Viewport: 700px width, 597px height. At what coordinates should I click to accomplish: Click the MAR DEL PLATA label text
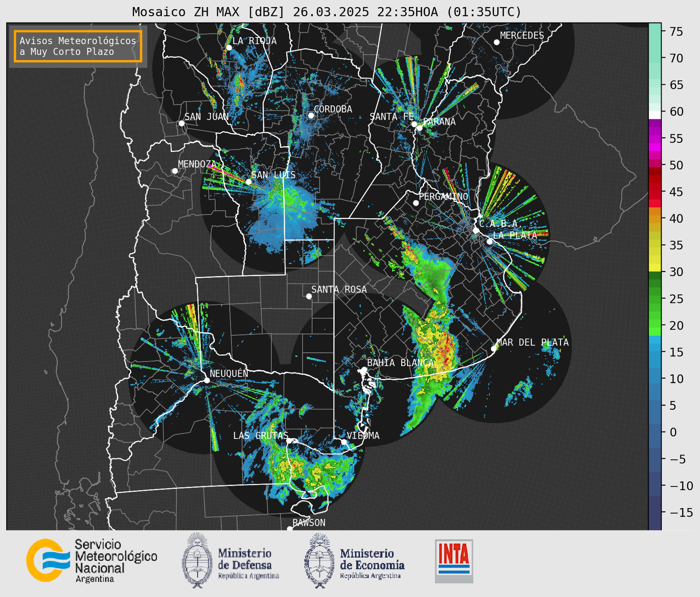pyautogui.click(x=533, y=343)
